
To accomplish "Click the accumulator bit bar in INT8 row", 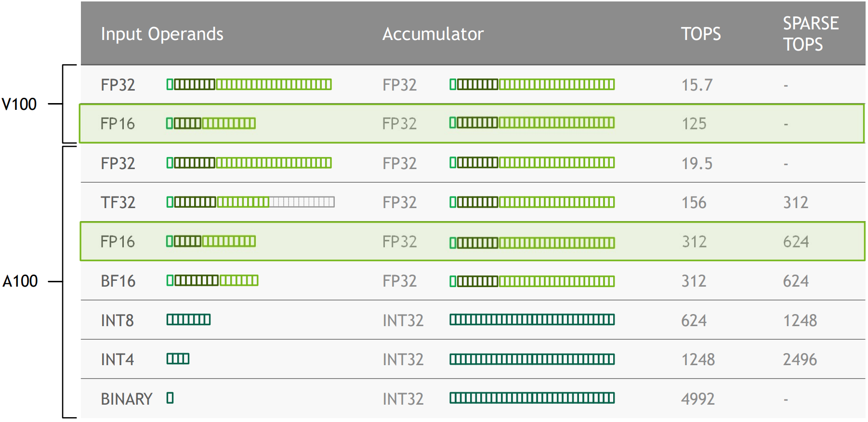I will [532, 319].
